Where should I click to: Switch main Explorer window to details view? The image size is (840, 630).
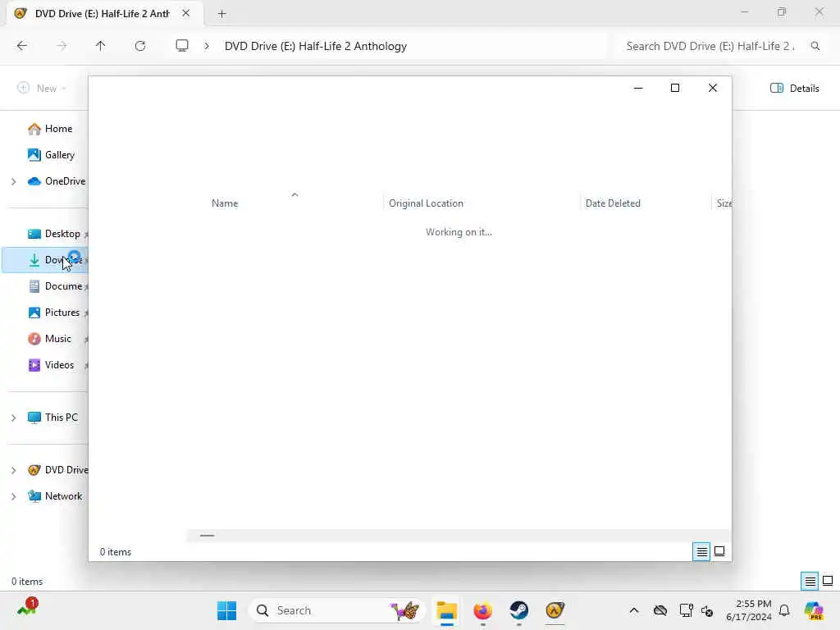810,581
